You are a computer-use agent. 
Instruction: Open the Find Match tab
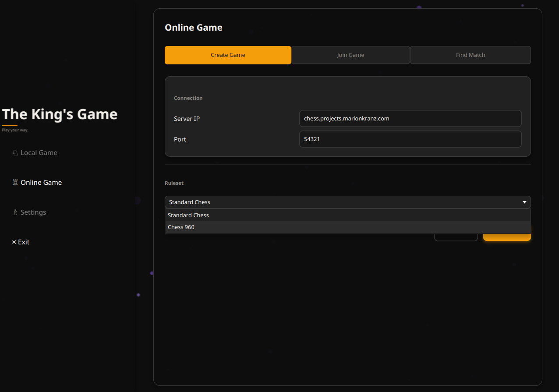click(x=470, y=55)
